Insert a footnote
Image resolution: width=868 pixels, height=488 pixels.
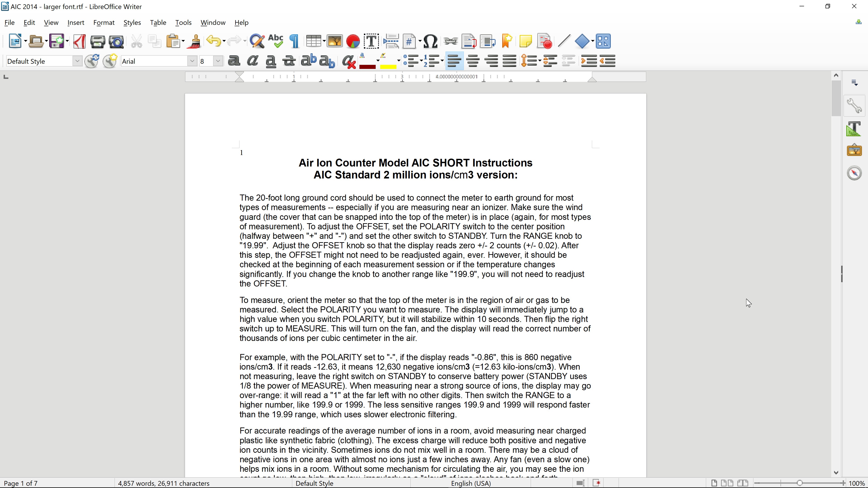pos(469,41)
